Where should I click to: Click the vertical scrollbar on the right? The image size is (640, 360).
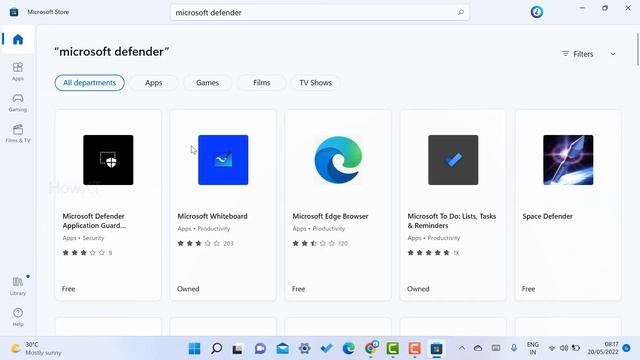point(638,49)
